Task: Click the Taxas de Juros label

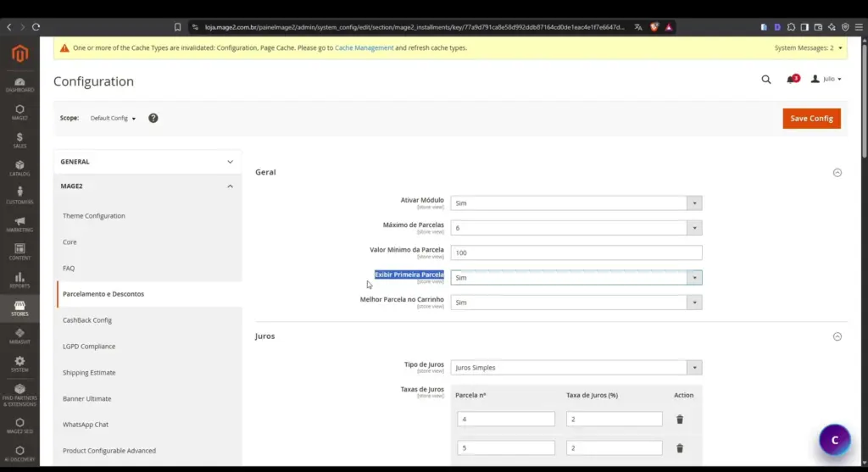Action: pyautogui.click(x=422, y=390)
